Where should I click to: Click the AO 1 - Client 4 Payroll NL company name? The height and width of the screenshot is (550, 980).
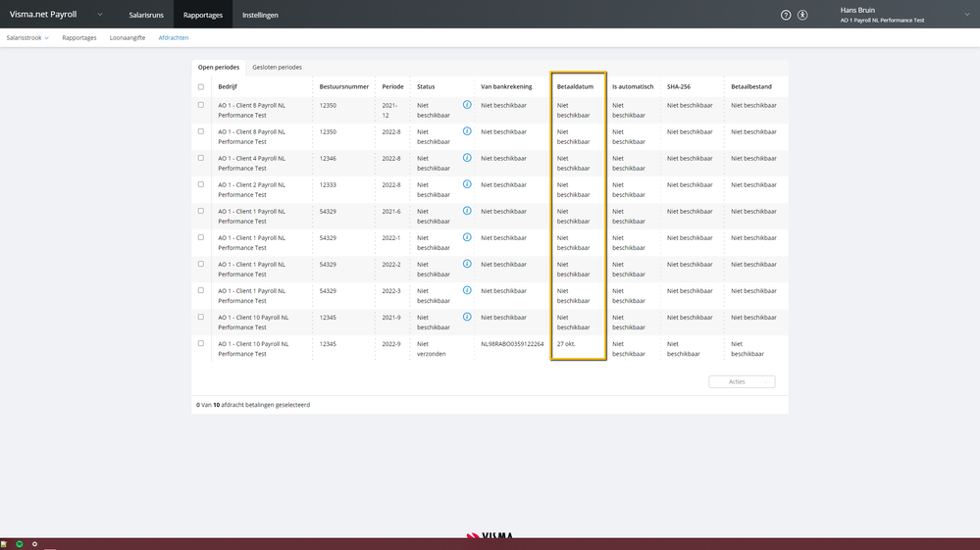click(x=252, y=163)
